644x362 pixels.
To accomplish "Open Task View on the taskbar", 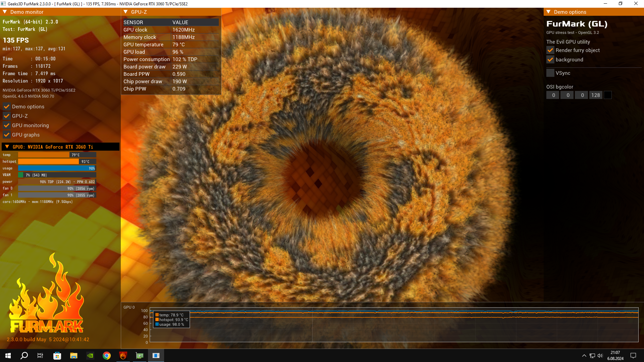I will [x=40, y=356].
